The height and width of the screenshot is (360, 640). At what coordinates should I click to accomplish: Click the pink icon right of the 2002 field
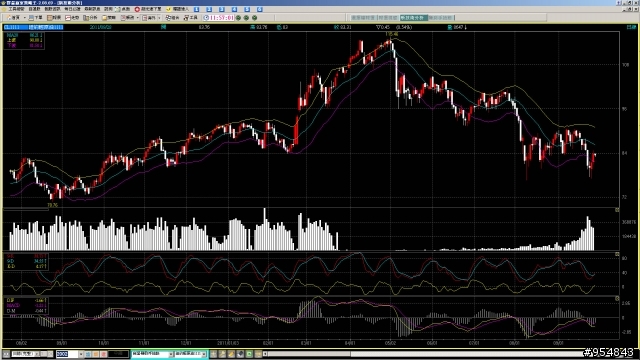pos(103,354)
